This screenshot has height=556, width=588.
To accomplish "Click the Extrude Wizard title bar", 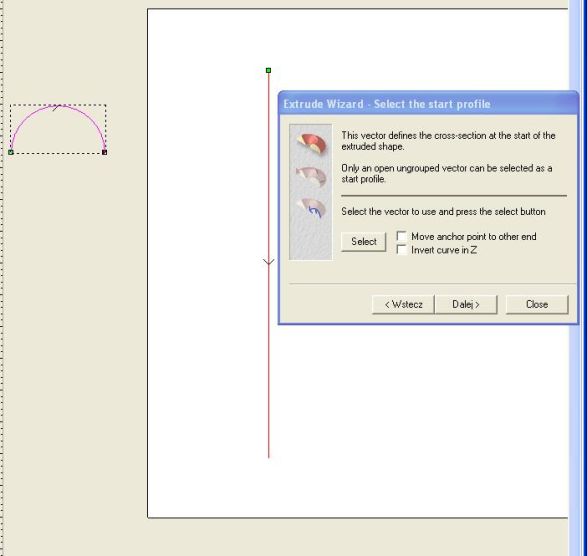I will pyautogui.click(x=428, y=104).
